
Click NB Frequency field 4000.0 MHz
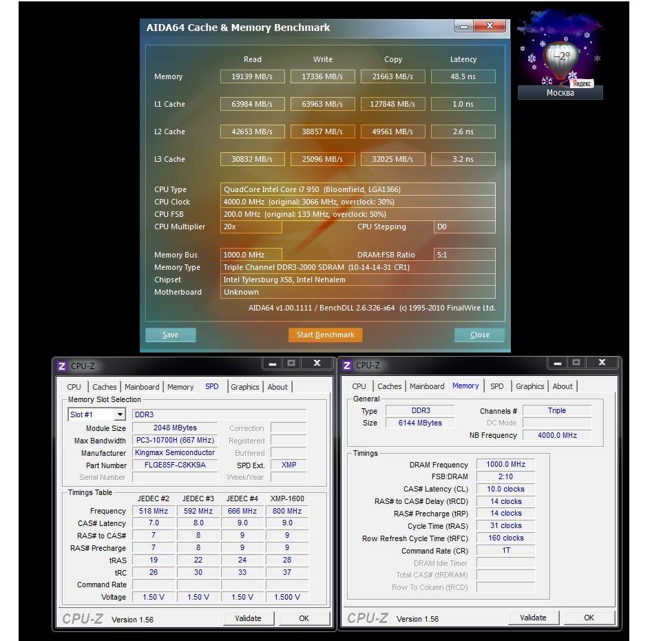click(x=557, y=435)
